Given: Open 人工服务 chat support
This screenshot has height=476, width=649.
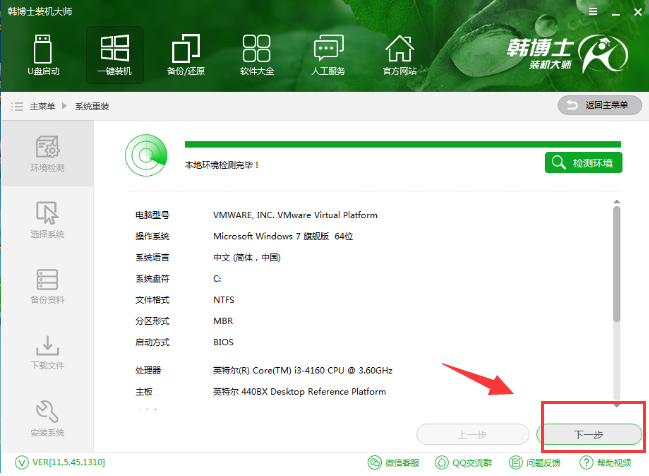Looking at the screenshot, I should pos(328,55).
